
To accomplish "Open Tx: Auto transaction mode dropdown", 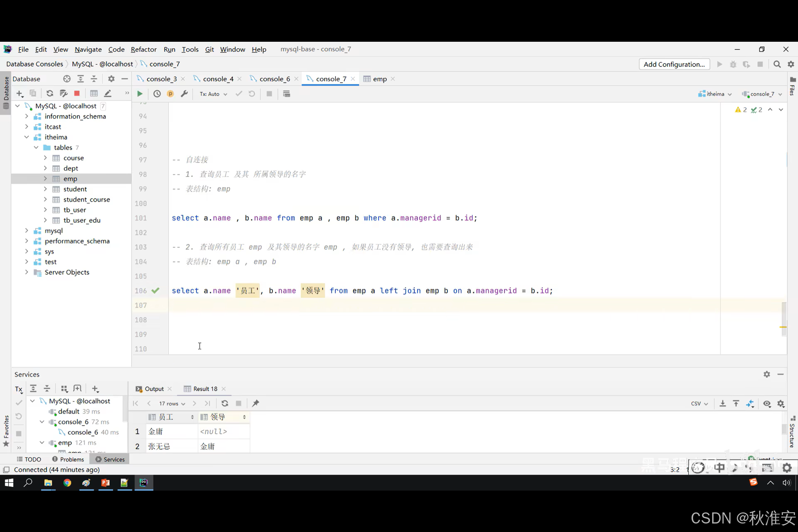I will pos(213,94).
